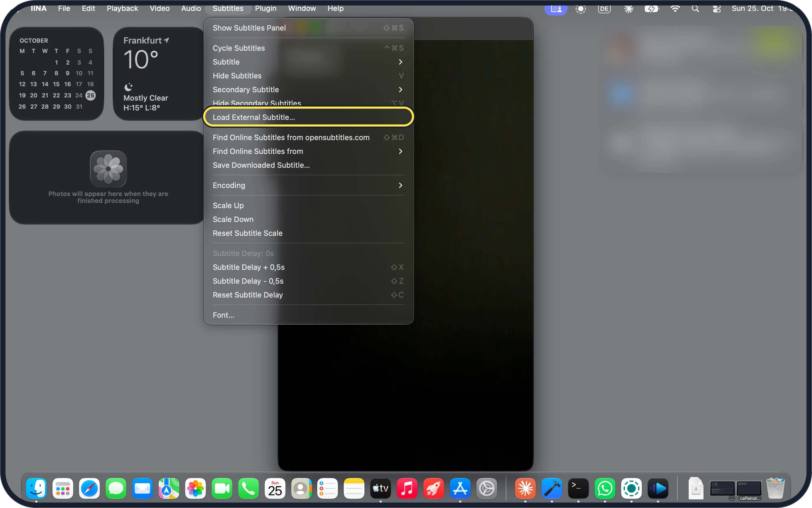The image size is (812, 508).
Task: Open FaceTime in the dock
Action: [x=222, y=488]
